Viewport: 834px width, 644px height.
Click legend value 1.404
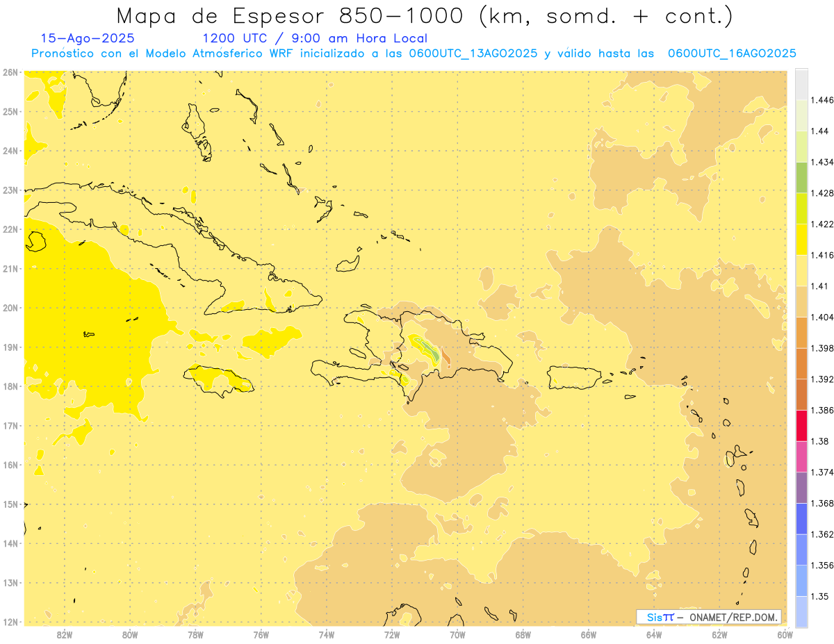click(822, 317)
